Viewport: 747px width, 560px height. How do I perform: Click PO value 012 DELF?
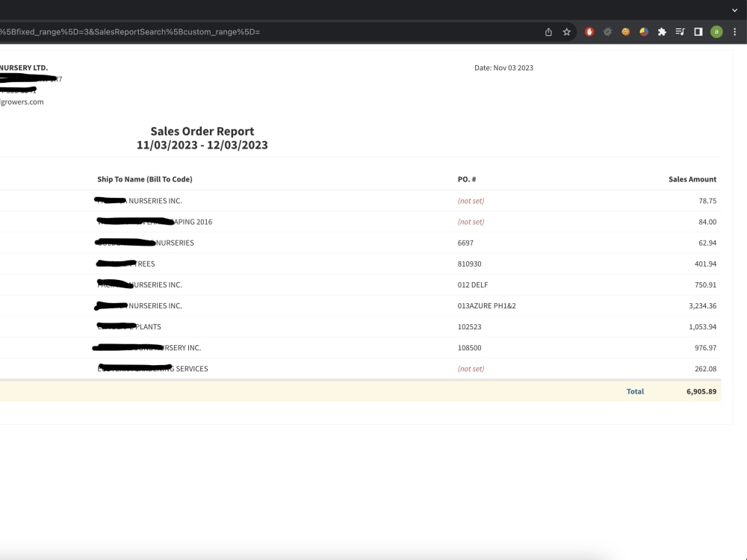tap(473, 284)
